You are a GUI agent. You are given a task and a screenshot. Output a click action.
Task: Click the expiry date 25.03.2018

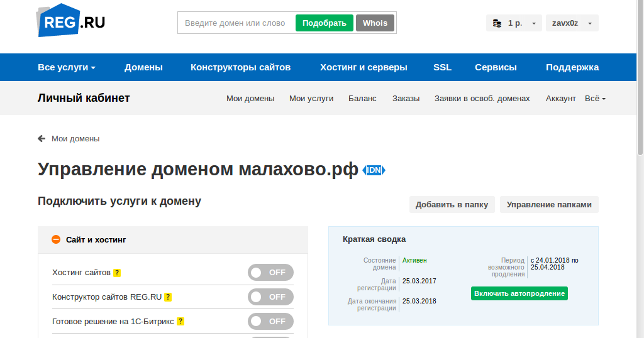pyautogui.click(x=419, y=301)
